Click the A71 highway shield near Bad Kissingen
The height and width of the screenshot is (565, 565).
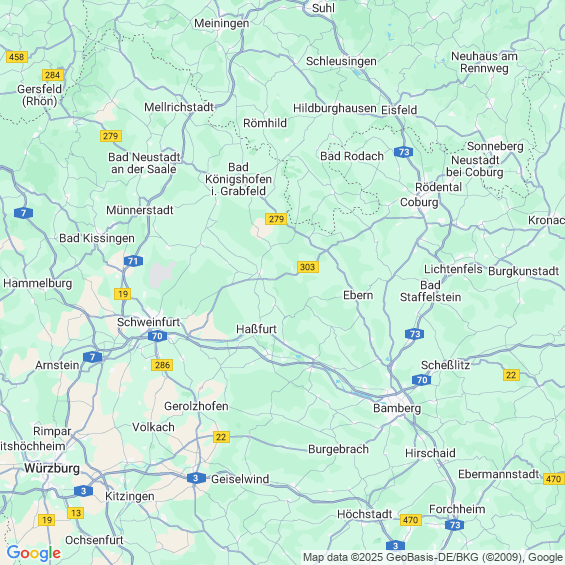(133, 261)
